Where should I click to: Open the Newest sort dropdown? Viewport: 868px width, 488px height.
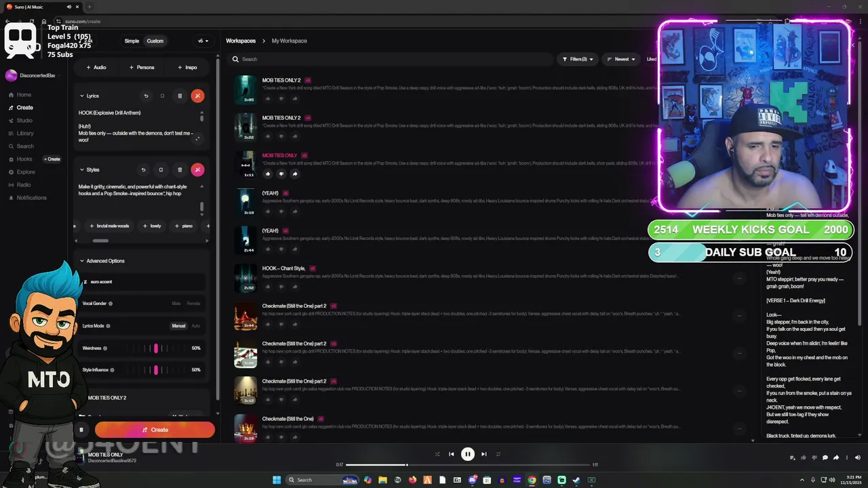coord(621,59)
